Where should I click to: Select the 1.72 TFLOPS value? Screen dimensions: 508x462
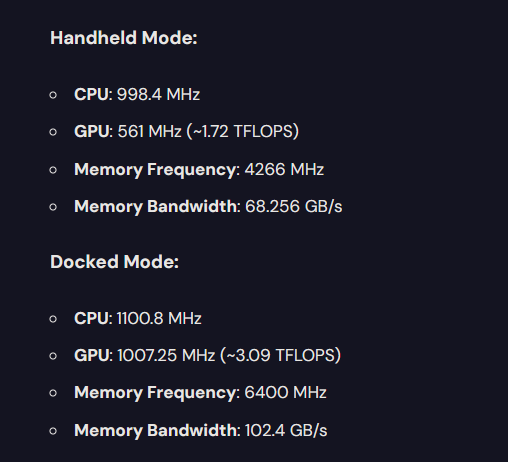click(246, 131)
